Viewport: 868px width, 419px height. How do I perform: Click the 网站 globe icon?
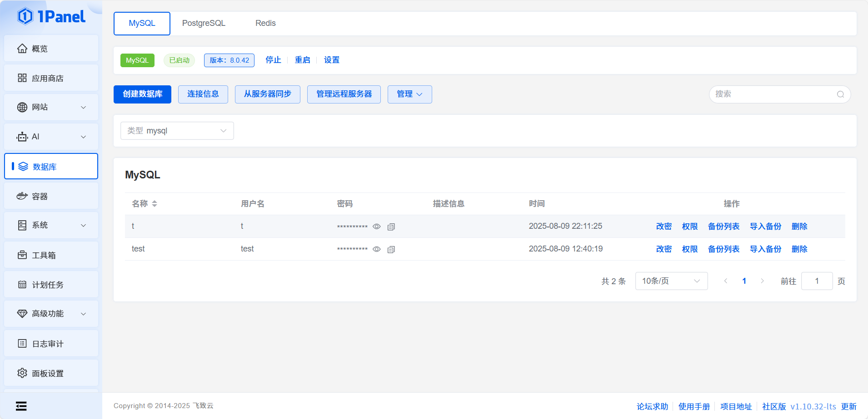pyautogui.click(x=22, y=107)
